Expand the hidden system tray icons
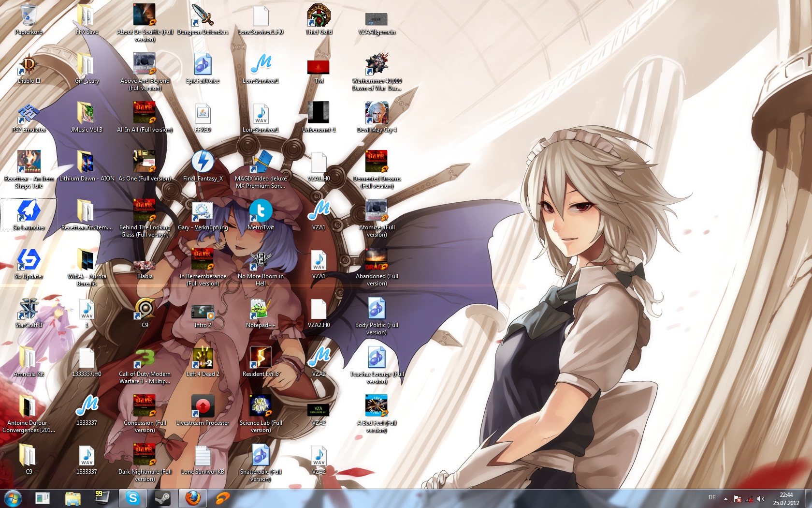This screenshot has width=812, height=508. [725, 498]
